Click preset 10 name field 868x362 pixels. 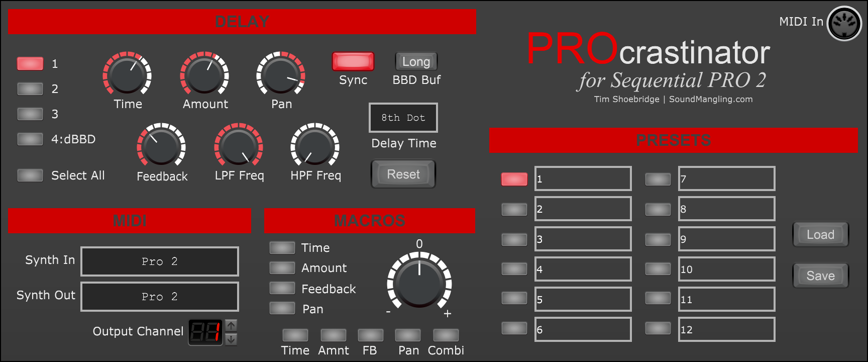pos(727,269)
